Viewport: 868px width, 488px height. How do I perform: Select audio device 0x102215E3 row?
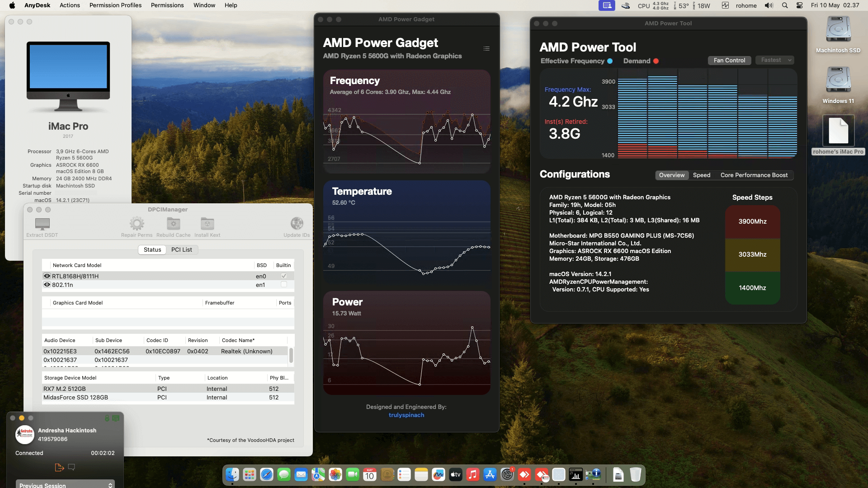click(x=165, y=351)
